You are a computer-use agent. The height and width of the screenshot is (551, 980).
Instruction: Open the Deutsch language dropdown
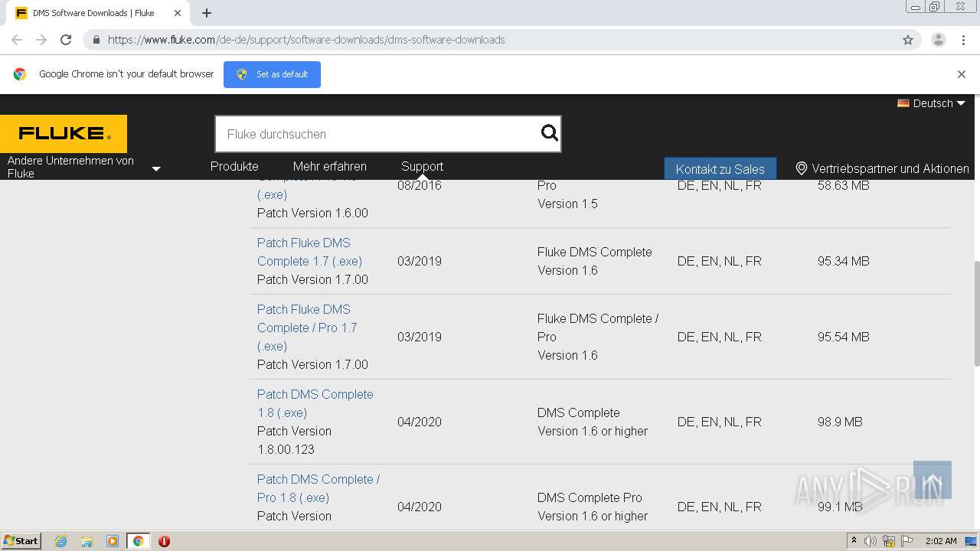click(932, 103)
